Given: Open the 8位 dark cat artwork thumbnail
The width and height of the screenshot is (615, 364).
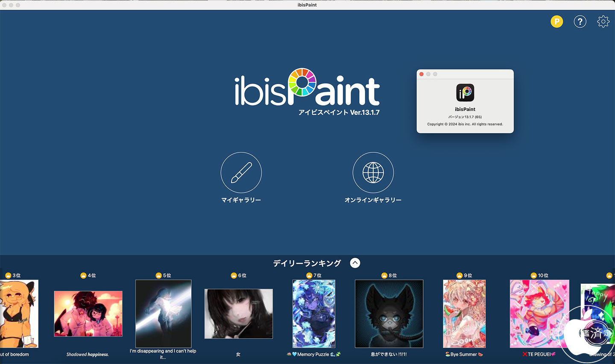Looking at the screenshot, I should (389, 314).
